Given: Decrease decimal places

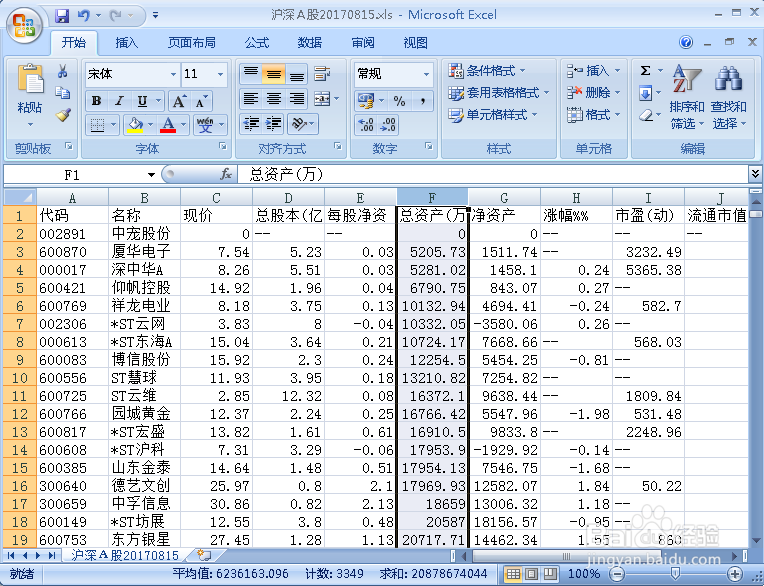Looking at the screenshot, I should point(388,125).
